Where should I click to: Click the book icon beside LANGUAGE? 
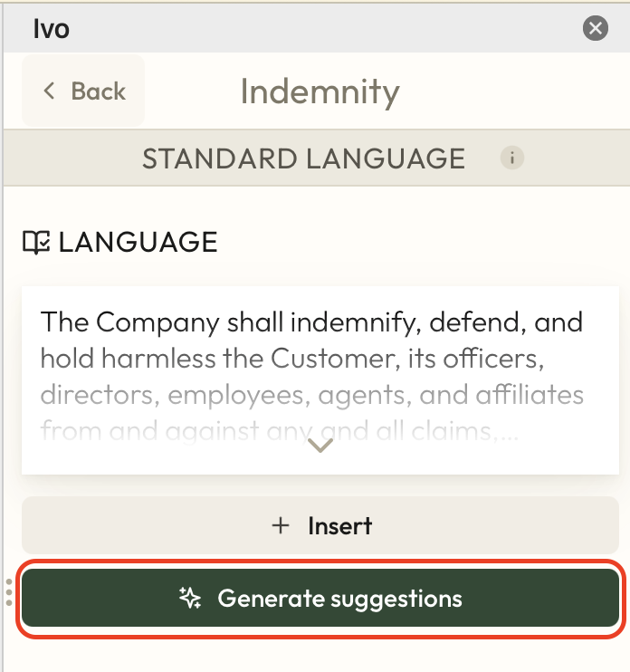point(36,242)
